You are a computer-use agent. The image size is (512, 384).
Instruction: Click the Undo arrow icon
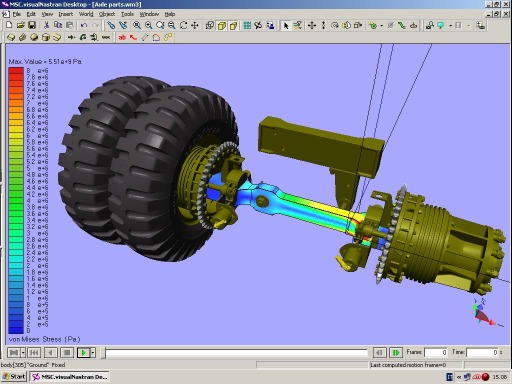[x=84, y=25]
